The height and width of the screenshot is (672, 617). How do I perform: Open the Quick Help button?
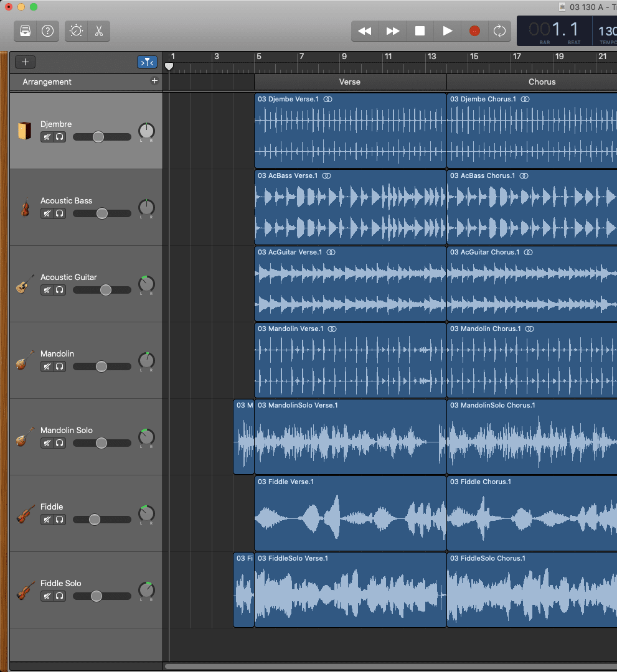47,31
